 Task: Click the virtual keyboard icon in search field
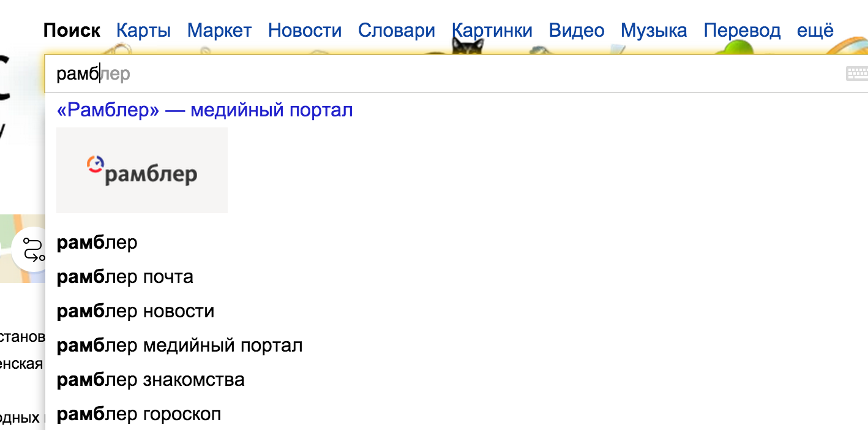(857, 74)
